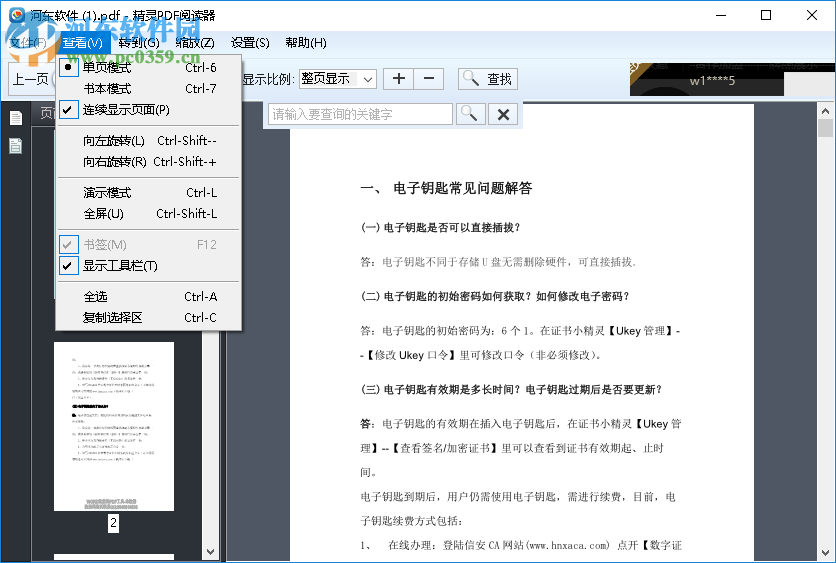Choose copy selection menu entry
This screenshot has height=563, width=836.
(149, 318)
